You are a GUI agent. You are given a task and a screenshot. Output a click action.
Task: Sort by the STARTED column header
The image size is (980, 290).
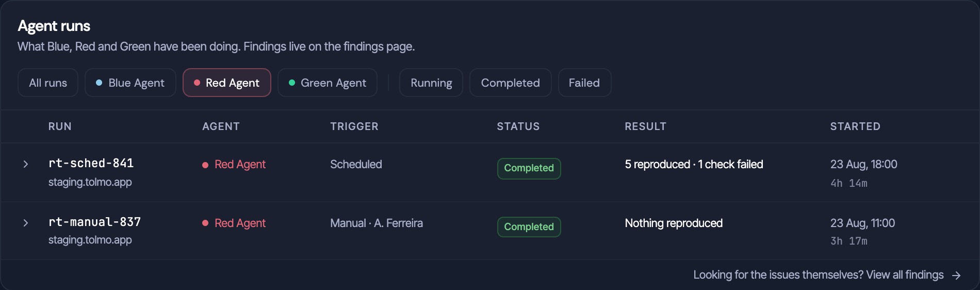855,126
